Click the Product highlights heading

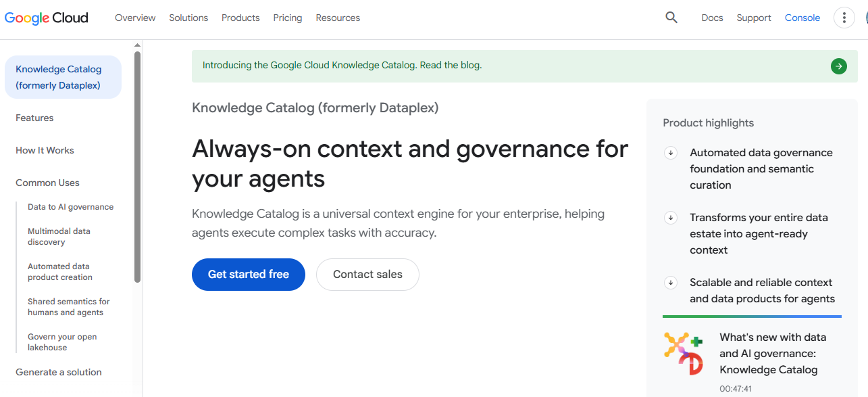coord(708,123)
